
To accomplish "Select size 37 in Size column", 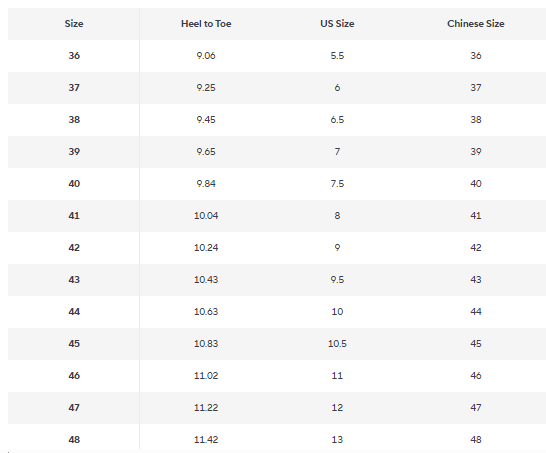I will [x=74, y=88].
